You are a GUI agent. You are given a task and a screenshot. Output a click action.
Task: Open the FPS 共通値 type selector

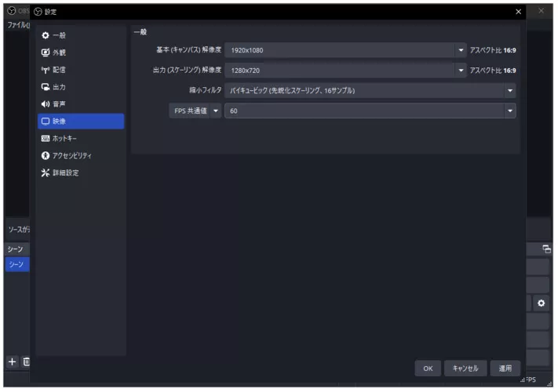pyautogui.click(x=195, y=111)
